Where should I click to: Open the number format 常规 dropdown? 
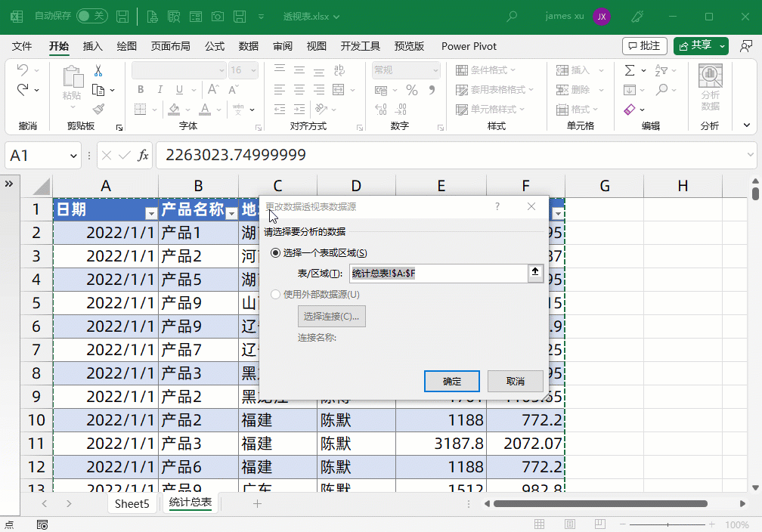pyautogui.click(x=435, y=70)
